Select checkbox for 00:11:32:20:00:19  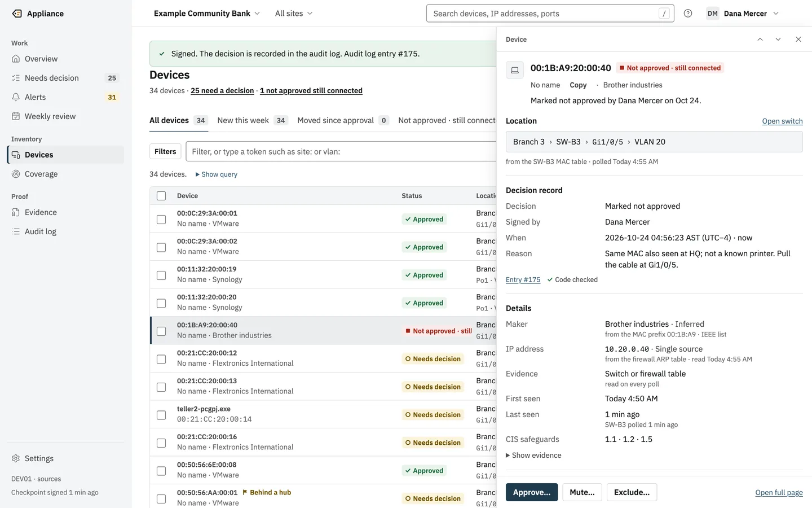161,275
